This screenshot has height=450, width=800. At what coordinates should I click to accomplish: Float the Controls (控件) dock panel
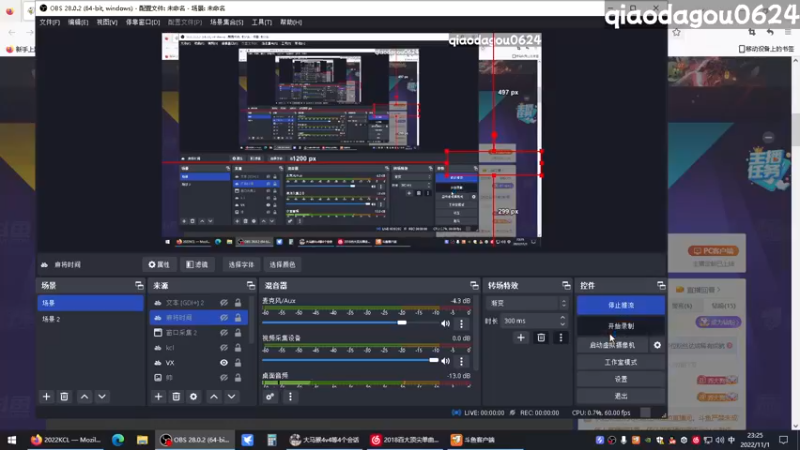[661, 286]
